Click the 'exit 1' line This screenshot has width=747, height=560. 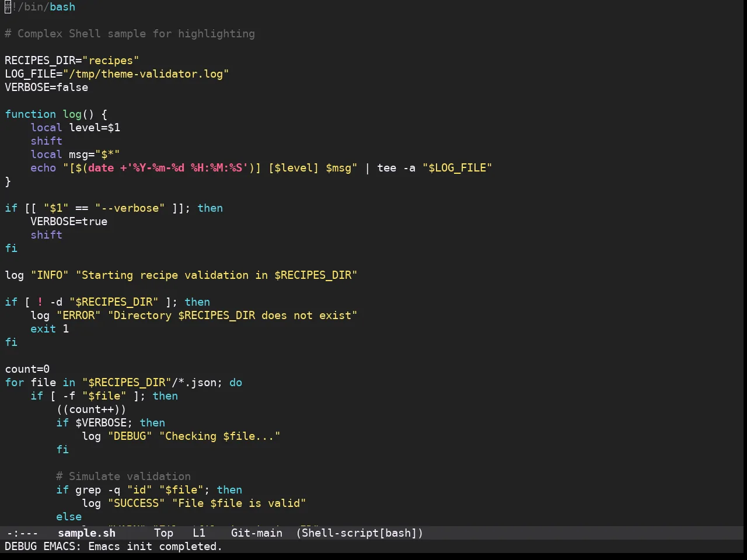[x=50, y=329]
